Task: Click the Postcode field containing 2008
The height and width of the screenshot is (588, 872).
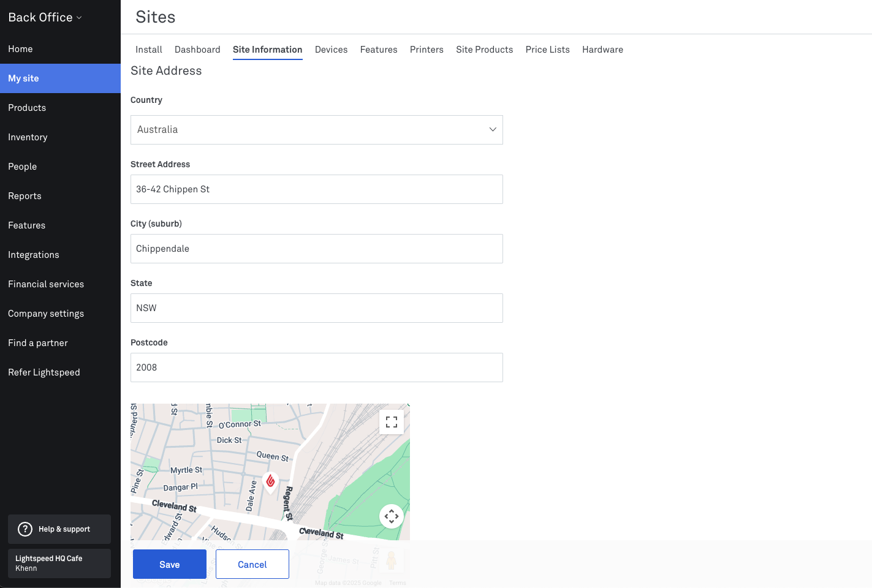Action: tap(317, 367)
